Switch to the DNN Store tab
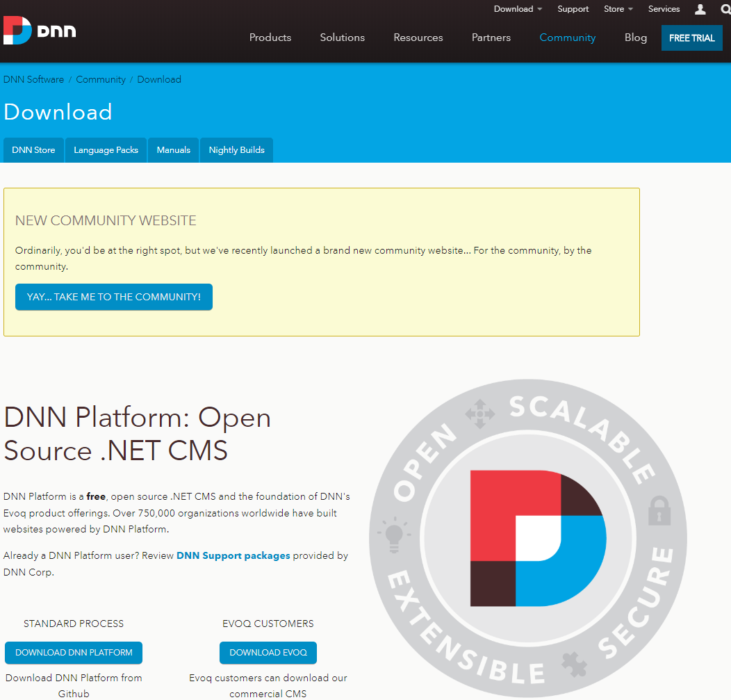 click(33, 150)
